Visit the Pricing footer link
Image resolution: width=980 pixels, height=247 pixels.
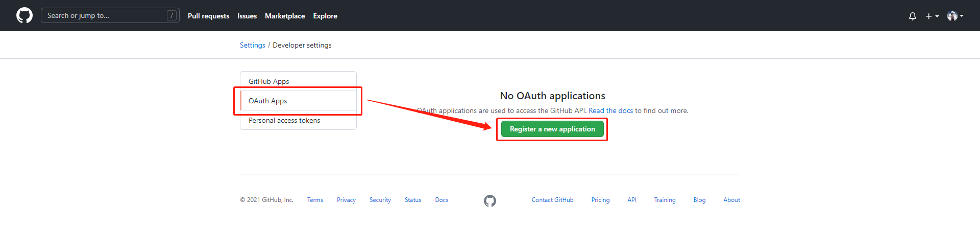tap(600, 200)
